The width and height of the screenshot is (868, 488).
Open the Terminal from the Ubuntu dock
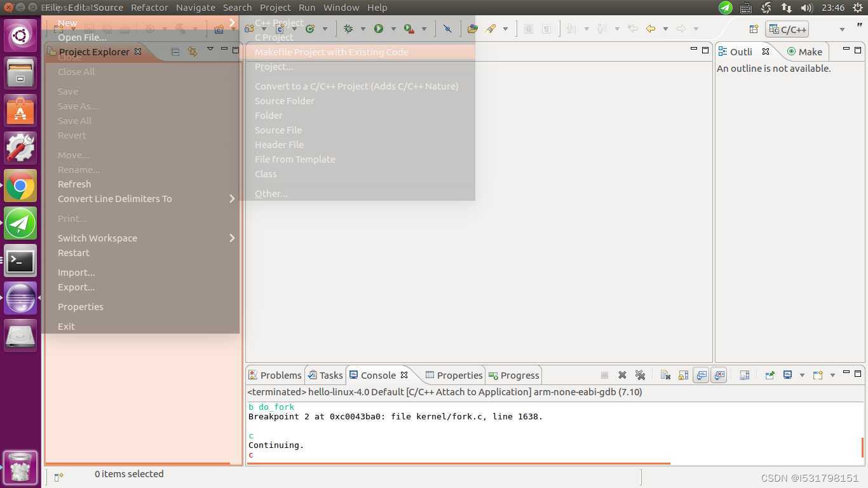(x=21, y=261)
